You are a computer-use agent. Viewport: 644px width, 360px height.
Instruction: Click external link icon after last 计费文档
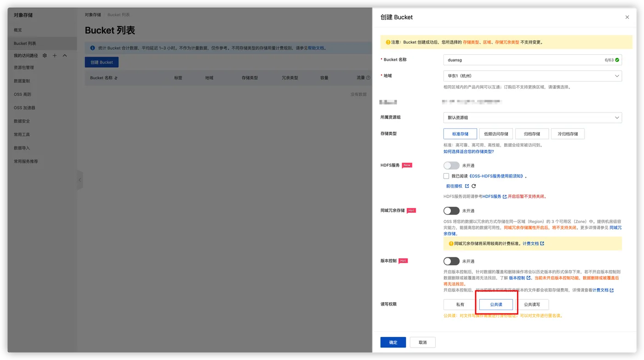point(611,290)
